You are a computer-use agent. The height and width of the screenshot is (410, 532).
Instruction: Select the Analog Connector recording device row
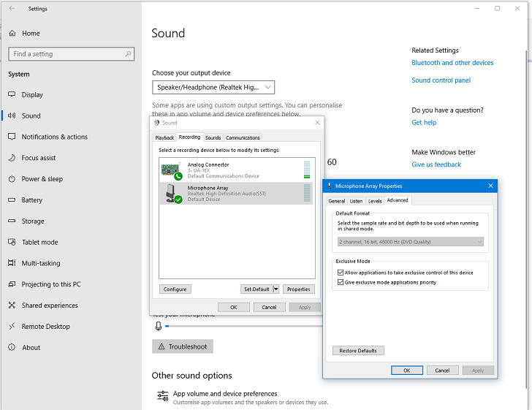(x=237, y=170)
